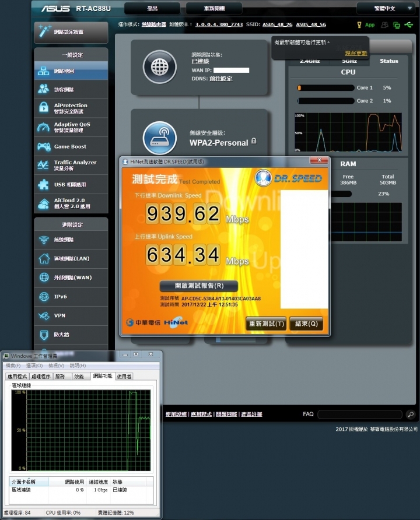The image size is (420, 520).
Task: Click the Adapter Name column header
Action: click(x=29, y=482)
